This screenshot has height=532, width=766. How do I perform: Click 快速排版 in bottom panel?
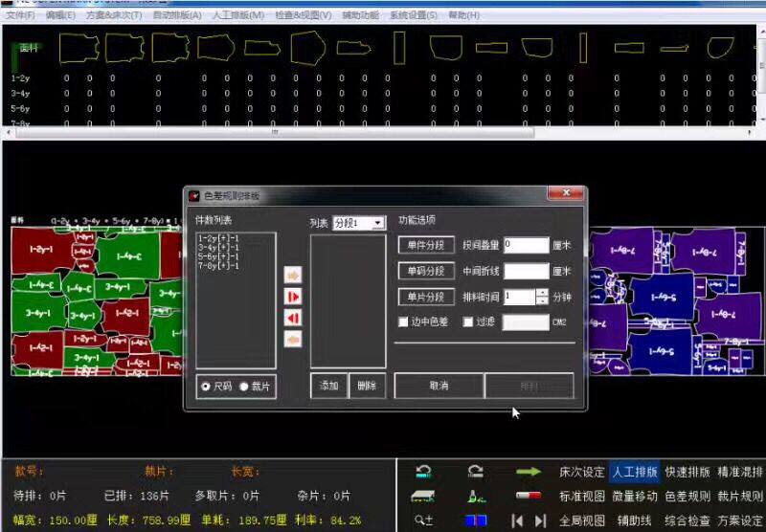[687, 472]
